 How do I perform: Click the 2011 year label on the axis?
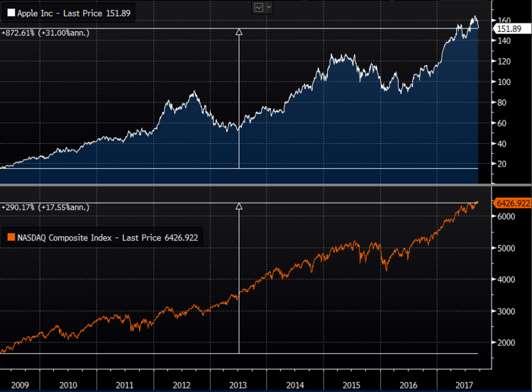point(125,385)
